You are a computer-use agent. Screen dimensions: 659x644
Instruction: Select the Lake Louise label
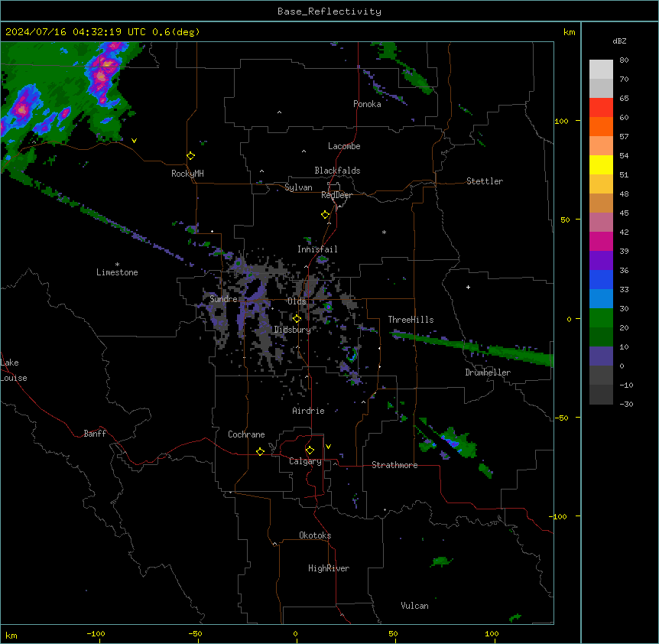click(14, 370)
